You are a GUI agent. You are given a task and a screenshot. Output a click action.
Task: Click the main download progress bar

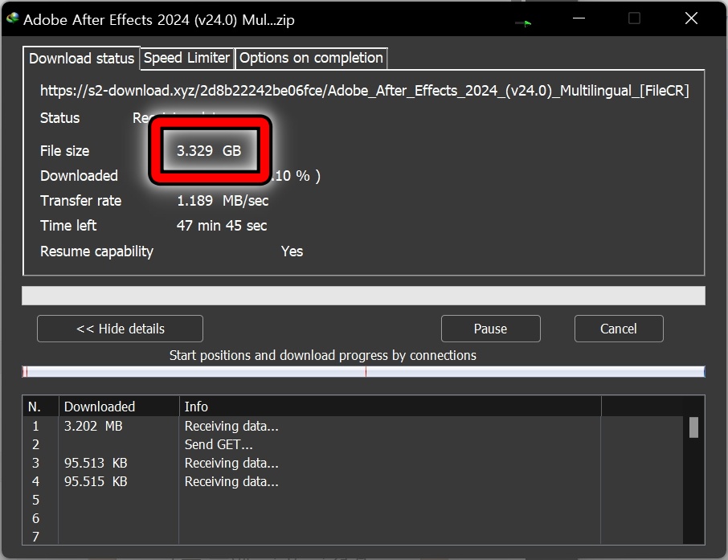click(363, 296)
